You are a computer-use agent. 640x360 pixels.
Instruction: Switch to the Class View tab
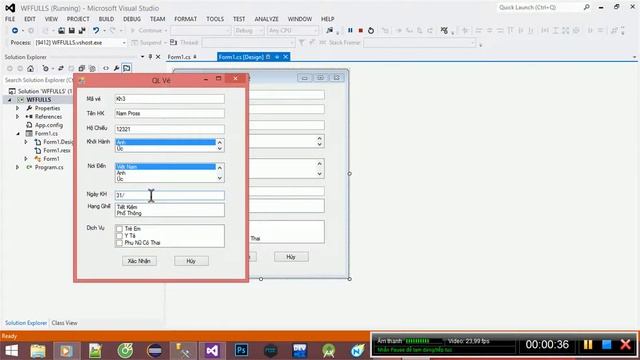click(64, 323)
